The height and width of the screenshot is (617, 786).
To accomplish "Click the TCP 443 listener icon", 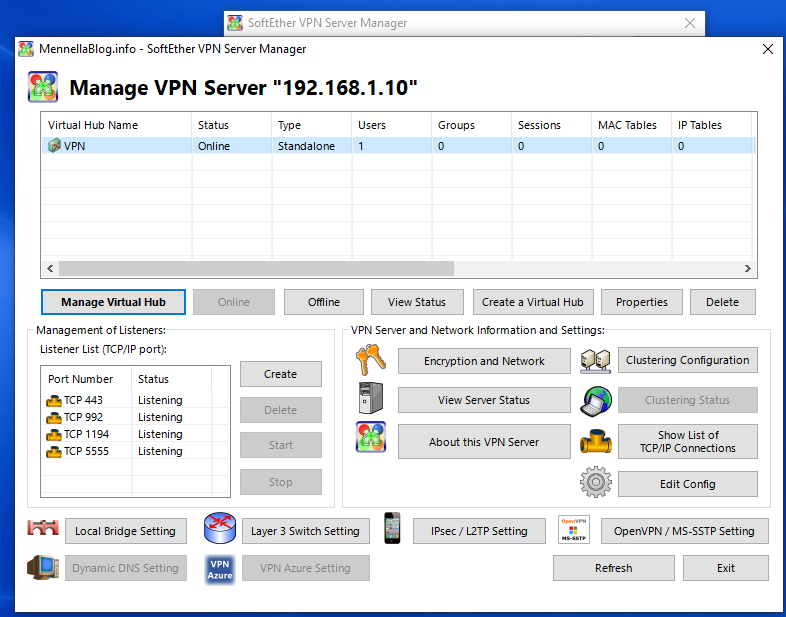I will pos(54,400).
